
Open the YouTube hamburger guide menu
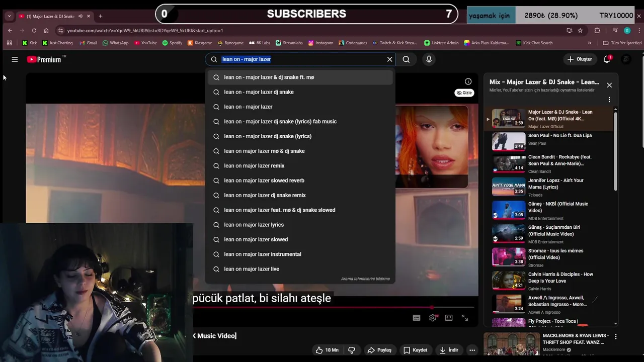coord(15,59)
